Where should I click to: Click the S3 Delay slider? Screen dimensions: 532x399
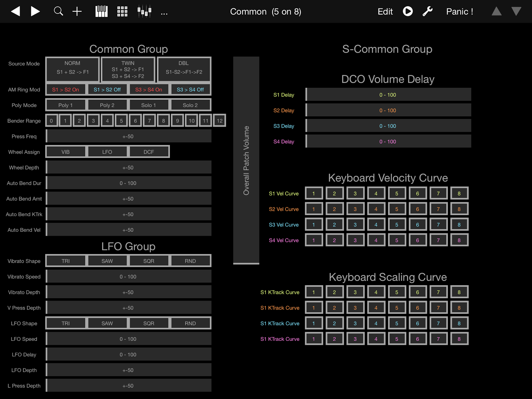pyautogui.click(x=388, y=126)
